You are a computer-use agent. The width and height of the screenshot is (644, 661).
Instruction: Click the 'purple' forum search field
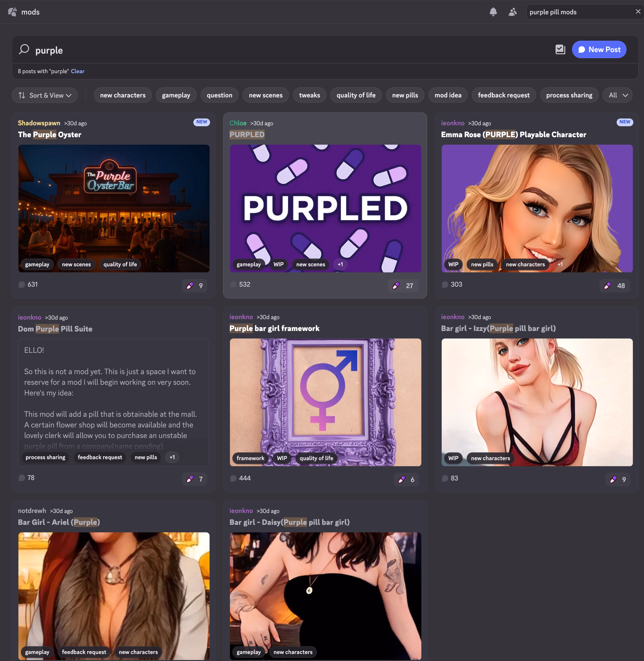pos(291,50)
